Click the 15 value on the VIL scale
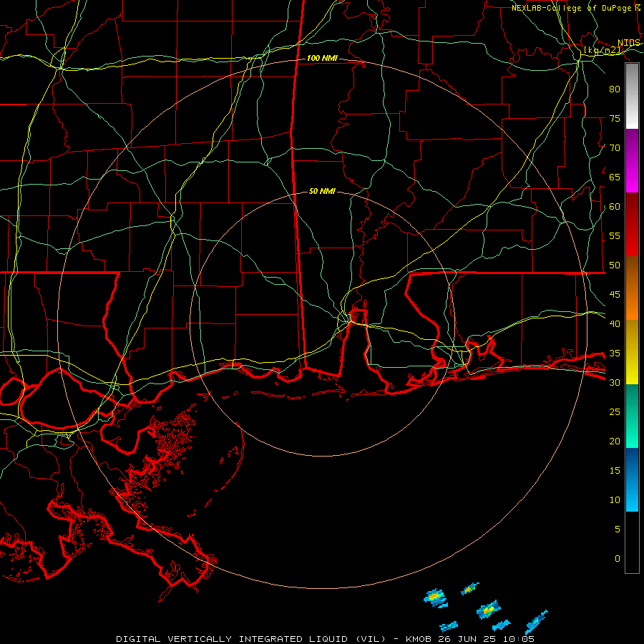Image resolution: width=644 pixels, height=644 pixels. (615, 471)
